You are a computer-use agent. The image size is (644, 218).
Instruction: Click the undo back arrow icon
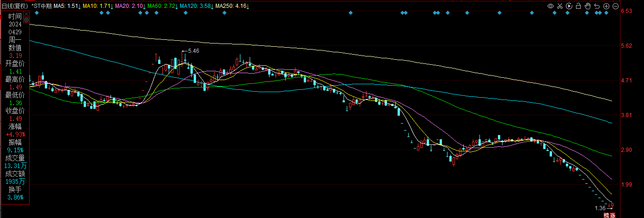[597, 6]
